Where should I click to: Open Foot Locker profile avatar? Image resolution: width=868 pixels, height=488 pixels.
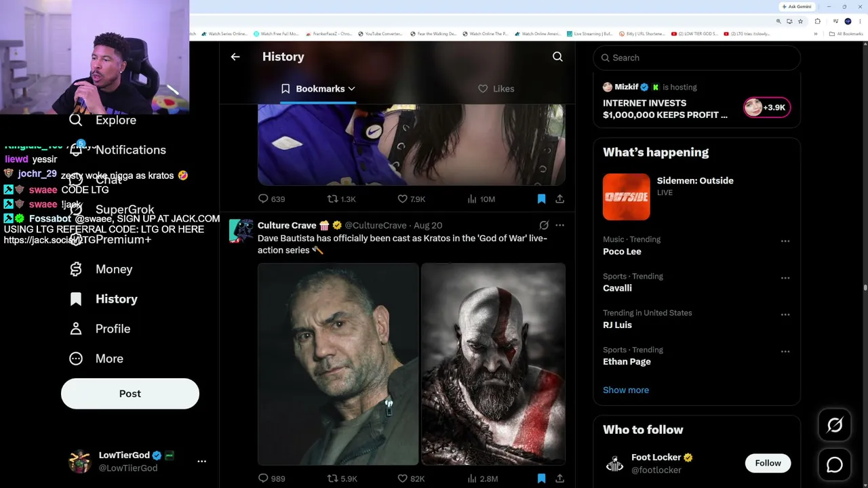(x=614, y=463)
